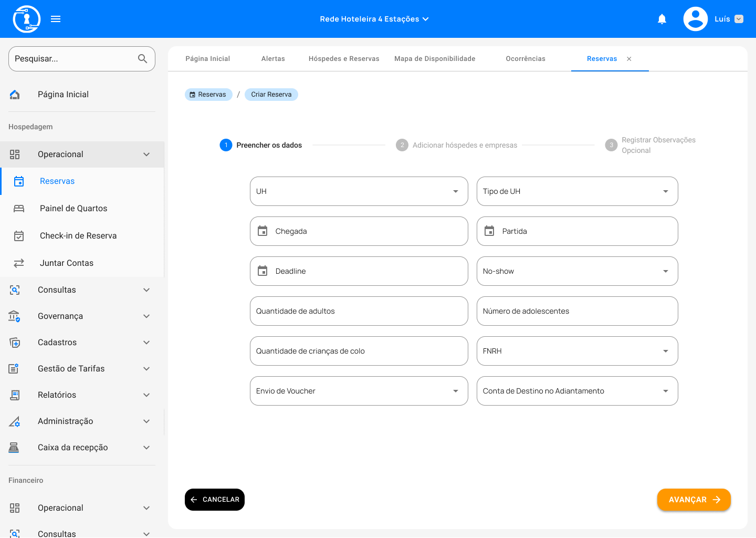Click the user avatar icon

click(x=695, y=19)
